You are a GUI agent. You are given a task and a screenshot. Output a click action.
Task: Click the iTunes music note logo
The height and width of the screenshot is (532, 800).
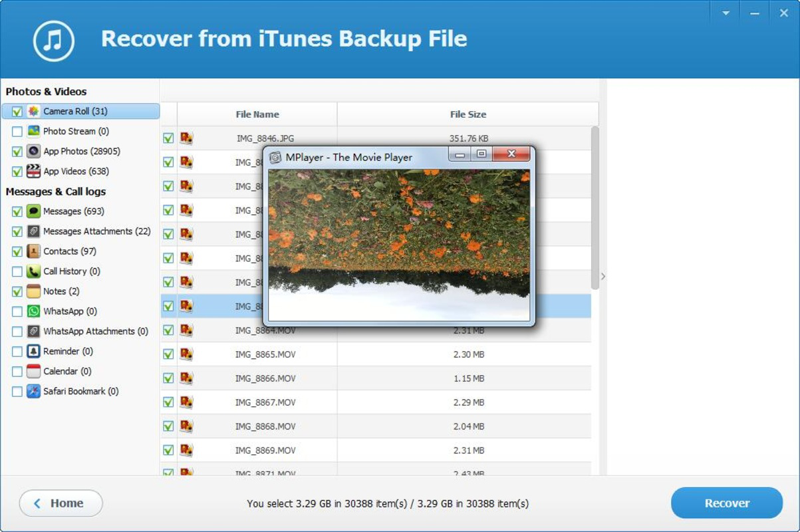pyautogui.click(x=54, y=41)
